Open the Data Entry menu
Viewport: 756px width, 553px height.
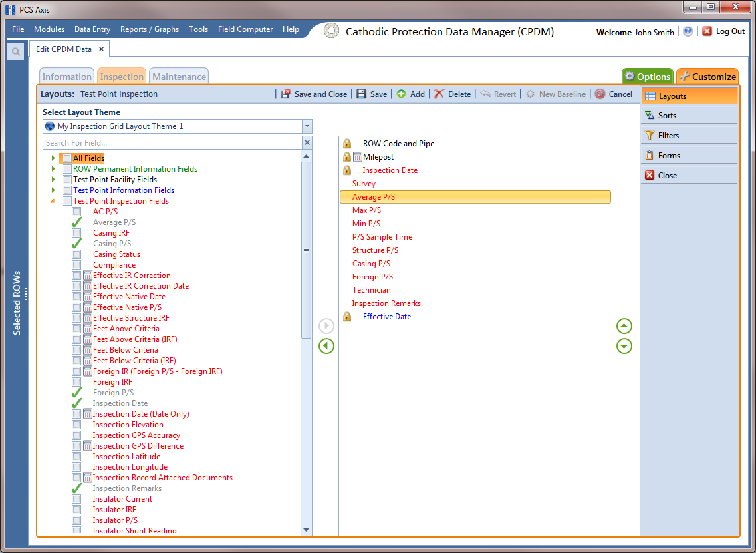[x=92, y=29]
